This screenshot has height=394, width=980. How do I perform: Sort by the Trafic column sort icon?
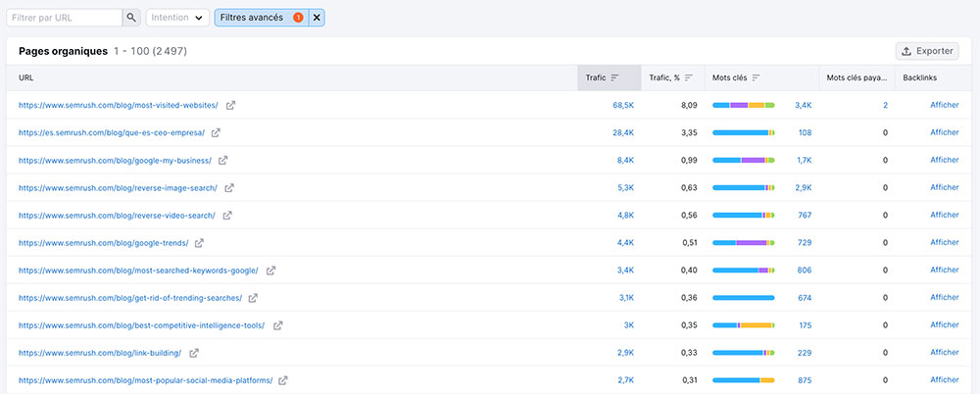pos(615,78)
